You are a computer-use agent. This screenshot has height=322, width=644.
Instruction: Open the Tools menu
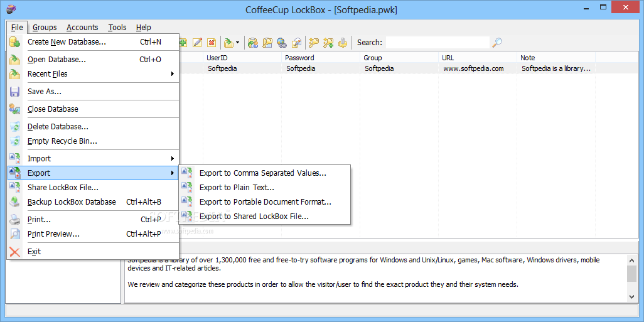117,28
